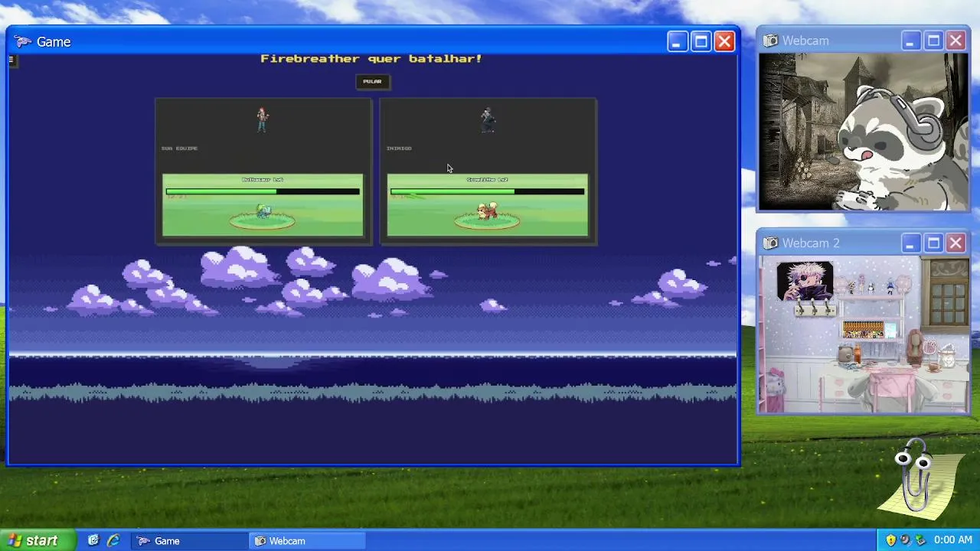The height and width of the screenshot is (551, 980).
Task: Click the anime poster in Webcam 2
Action: 805,281
